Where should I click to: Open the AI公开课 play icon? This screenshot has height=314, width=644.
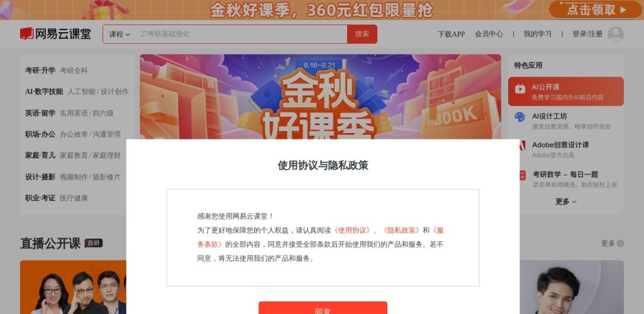(520, 89)
